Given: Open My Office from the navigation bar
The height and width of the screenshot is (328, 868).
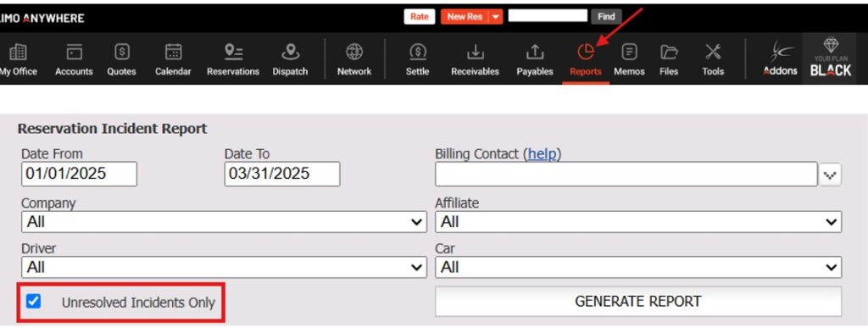Looking at the screenshot, I should click(18, 59).
